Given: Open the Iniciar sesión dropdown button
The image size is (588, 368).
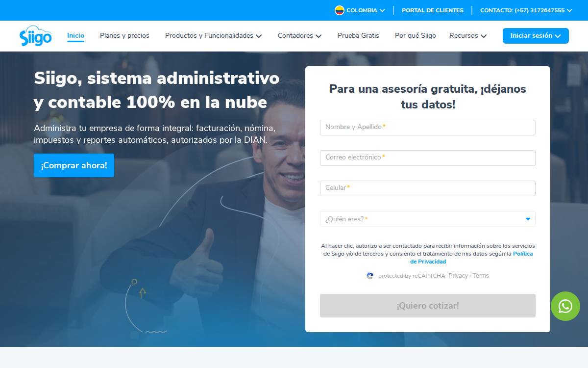Looking at the screenshot, I should [x=536, y=36].
